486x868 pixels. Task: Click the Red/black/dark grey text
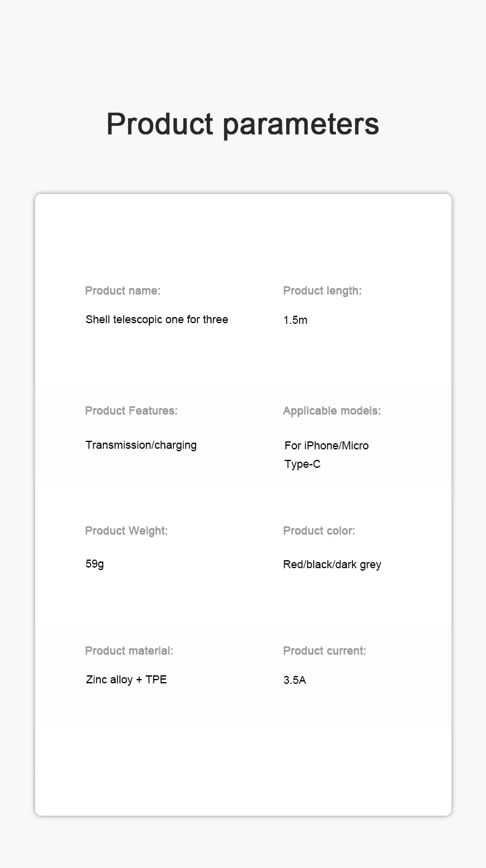coord(332,565)
